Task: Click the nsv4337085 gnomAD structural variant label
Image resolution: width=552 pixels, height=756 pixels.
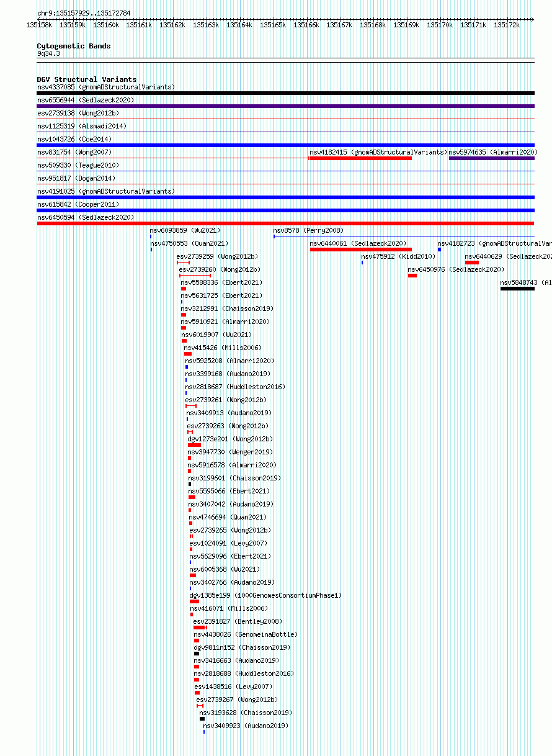Action: 106,87
